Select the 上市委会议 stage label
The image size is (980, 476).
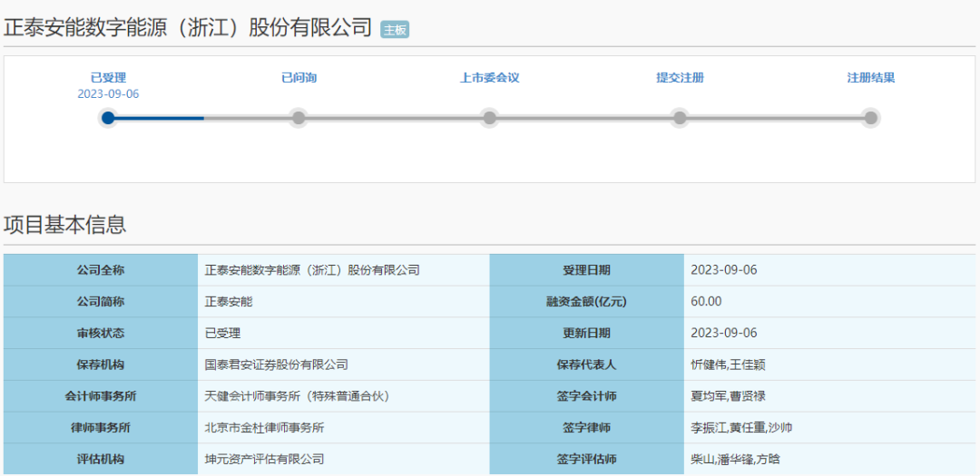click(489, 78)
